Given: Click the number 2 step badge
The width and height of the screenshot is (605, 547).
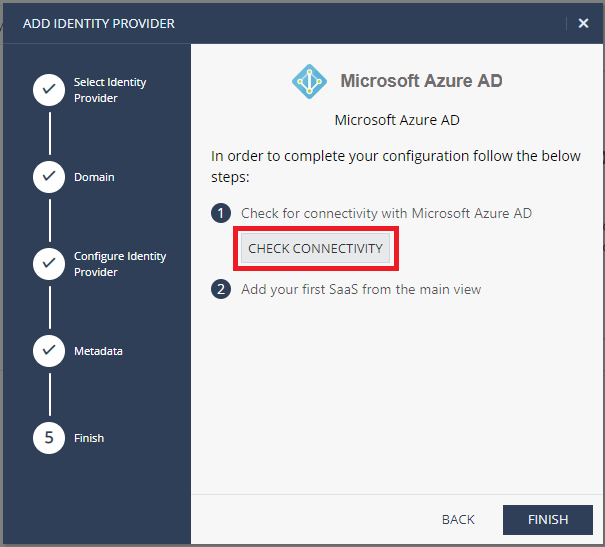Looking at the screenshot, I should pyautogui.click(x=221, y=289).
